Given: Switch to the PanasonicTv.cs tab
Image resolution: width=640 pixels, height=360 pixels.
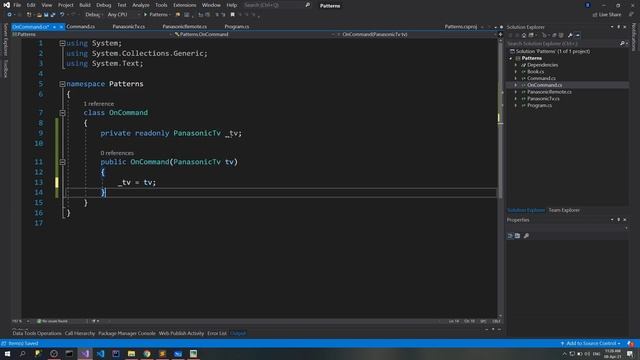Looking at the screenshot, I should pyautogui.click(x=129, y=27).
